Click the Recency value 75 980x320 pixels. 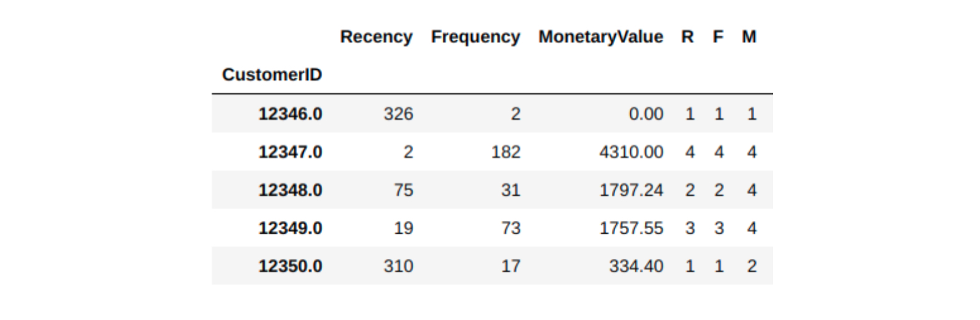point(403,190)
